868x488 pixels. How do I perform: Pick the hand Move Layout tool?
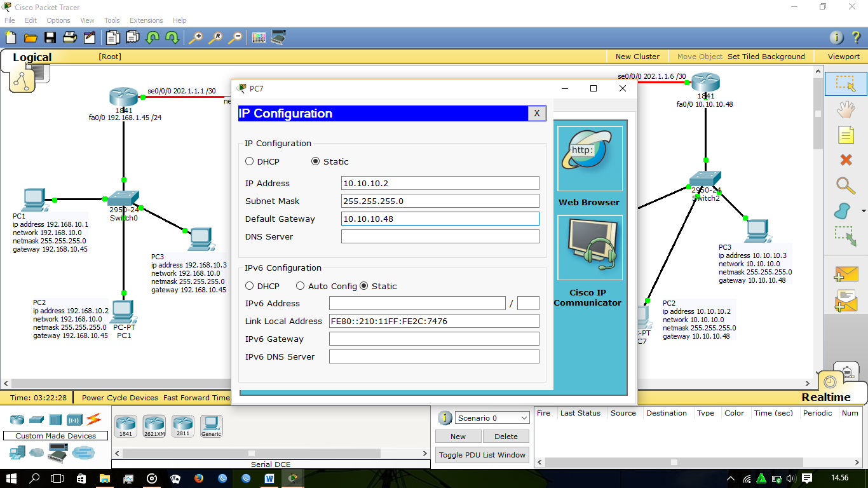845,109
